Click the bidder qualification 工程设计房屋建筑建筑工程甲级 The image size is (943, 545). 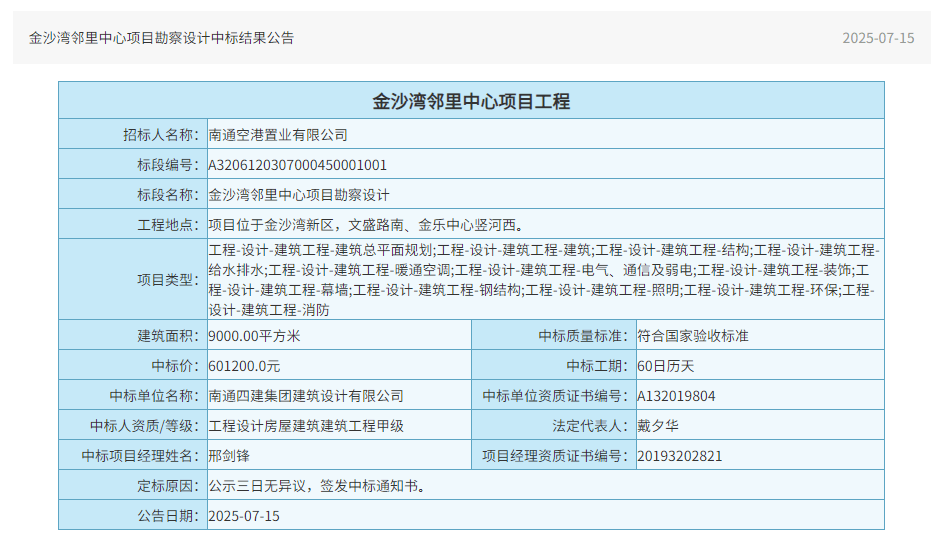[306, 426]
